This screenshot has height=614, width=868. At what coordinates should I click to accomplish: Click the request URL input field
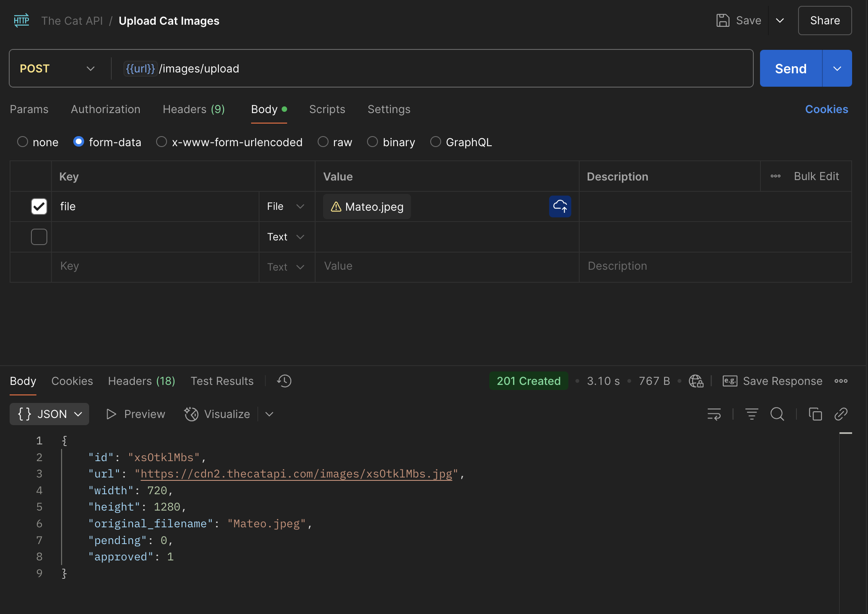tap(419, 68)
